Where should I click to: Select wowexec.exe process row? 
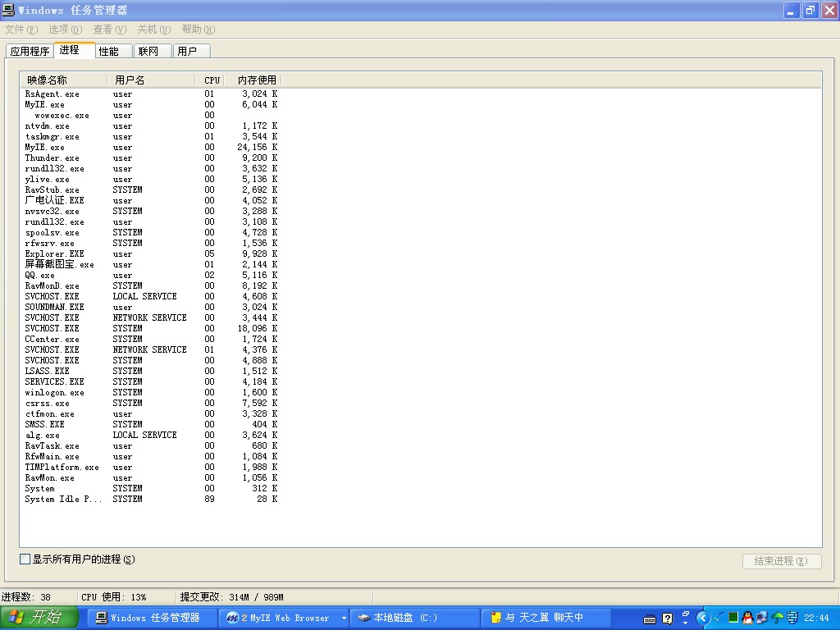coord(151,115)
